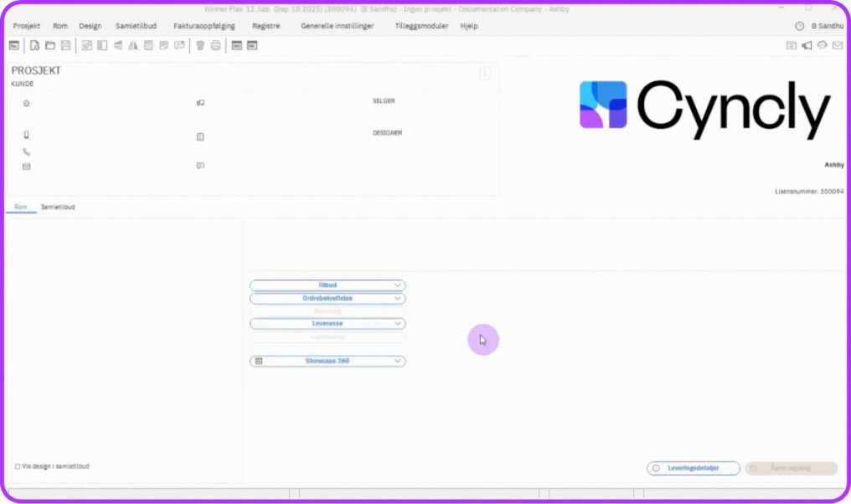Open a project with the folder icon
Viewport: 851px width, 504px height.
coord(50,45)
